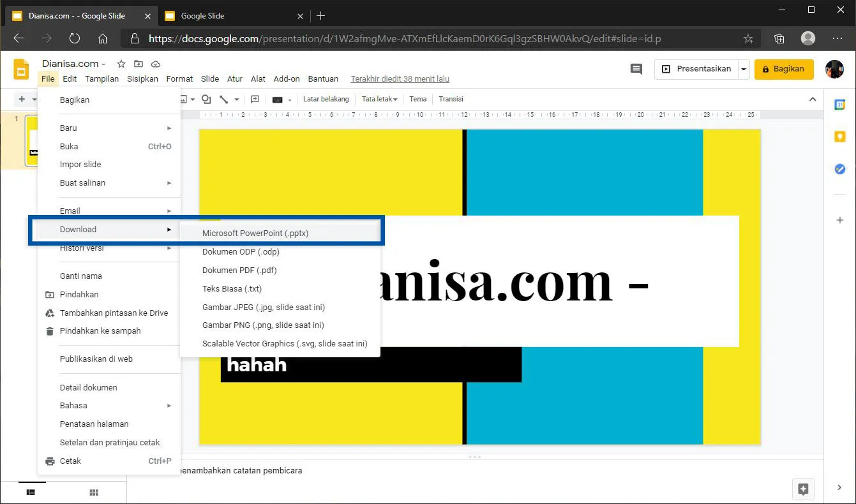Pick the line drawing tool
The width and height of the screenshot is (856, 504).
click(x=223, y=99)
